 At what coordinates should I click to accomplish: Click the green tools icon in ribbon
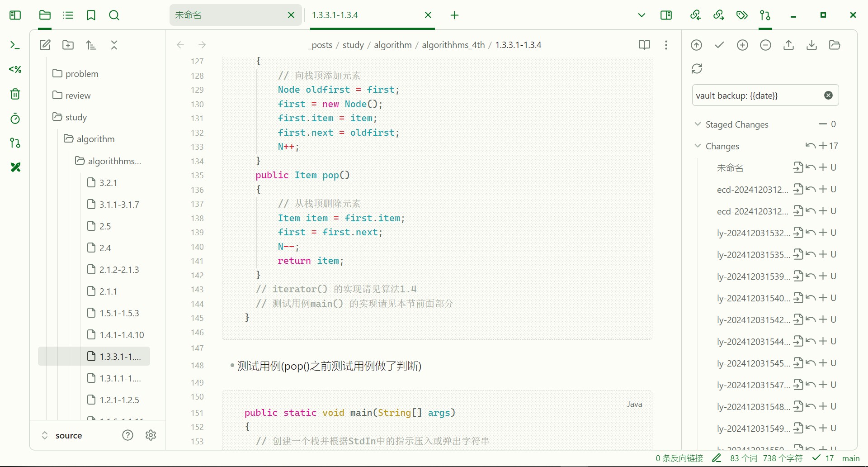pos(15,167)
